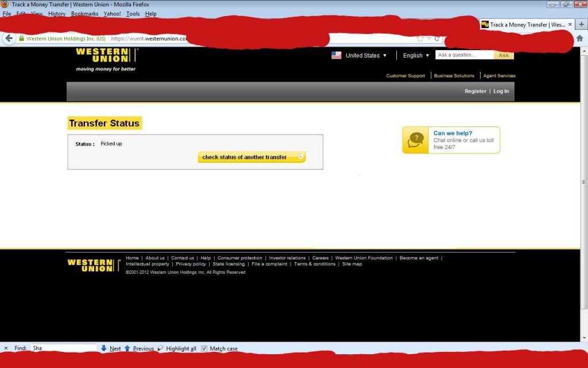Bookmark this page with the star icon

tap(420, 39)
